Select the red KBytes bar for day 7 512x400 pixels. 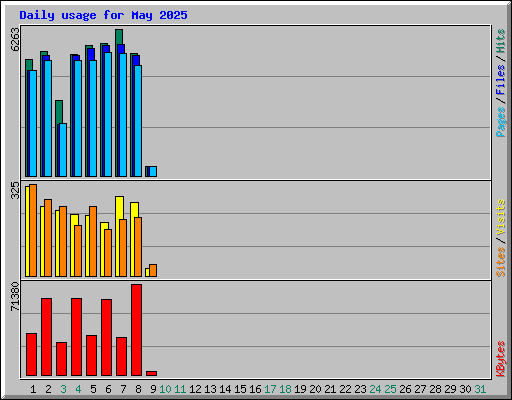tap(121, 356)
